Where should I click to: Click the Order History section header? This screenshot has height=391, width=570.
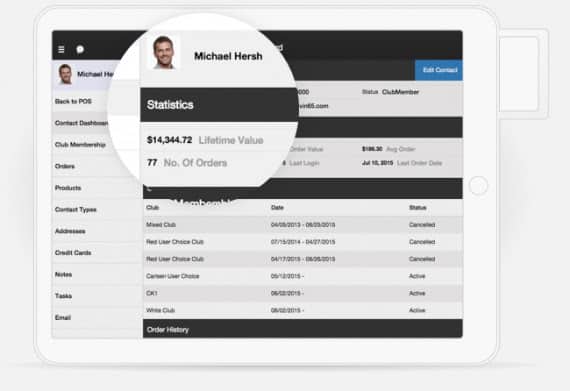(303, 329)
